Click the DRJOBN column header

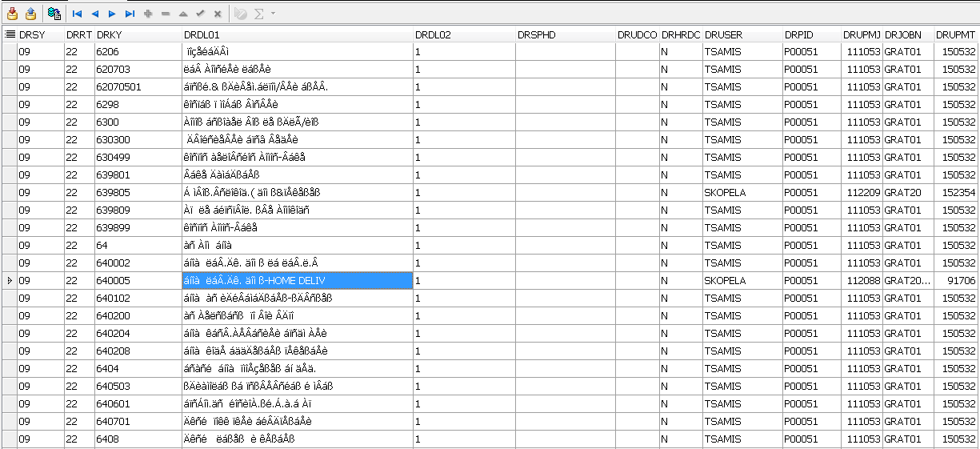[908, 34]
